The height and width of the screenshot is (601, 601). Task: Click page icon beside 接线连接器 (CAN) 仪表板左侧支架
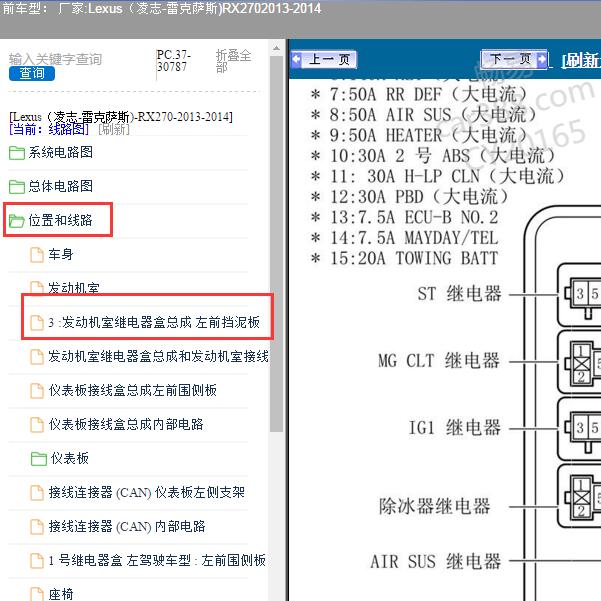point(37,493)
